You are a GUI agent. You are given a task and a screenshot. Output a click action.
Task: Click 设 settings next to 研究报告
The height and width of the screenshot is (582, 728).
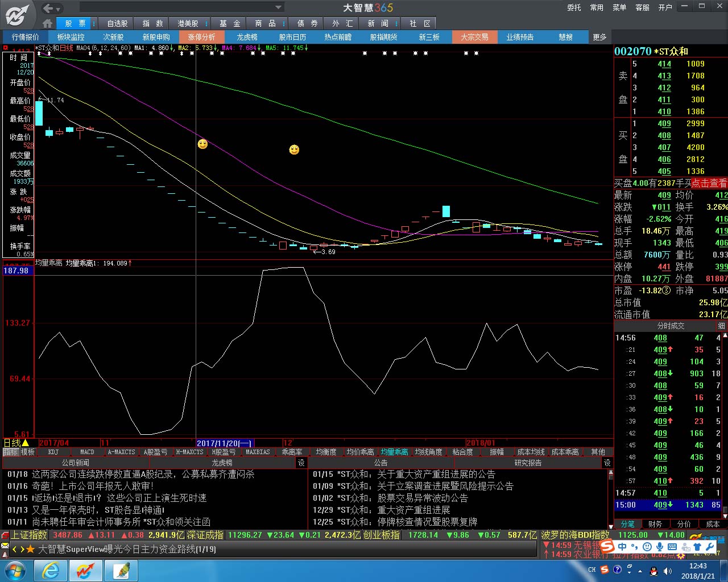607,463
